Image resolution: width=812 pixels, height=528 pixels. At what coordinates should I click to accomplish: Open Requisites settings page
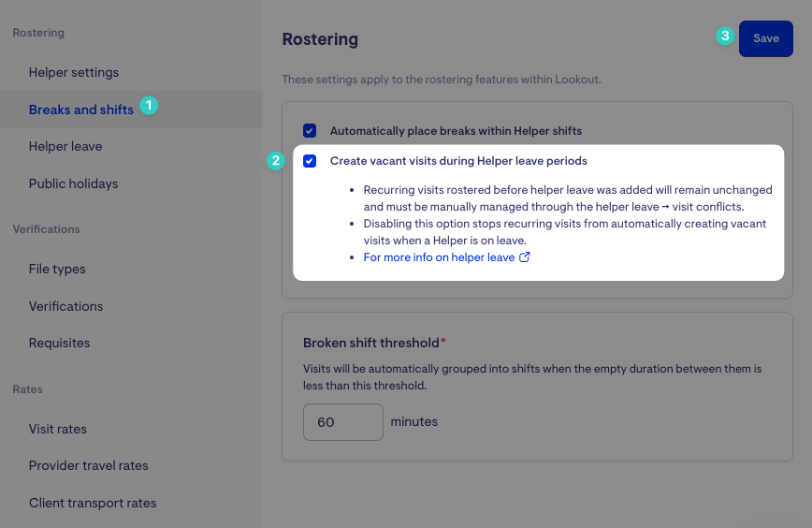click(x=60, y=343)
